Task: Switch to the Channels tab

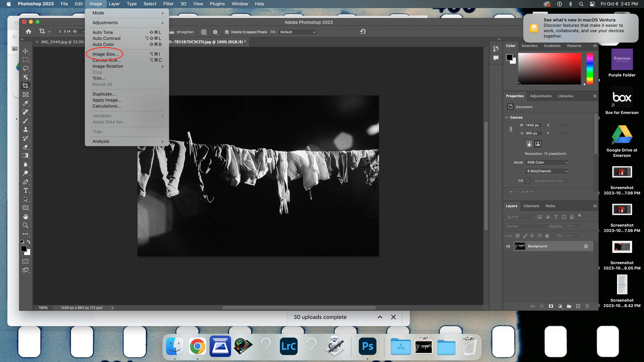Action: (x=531, y=206)
